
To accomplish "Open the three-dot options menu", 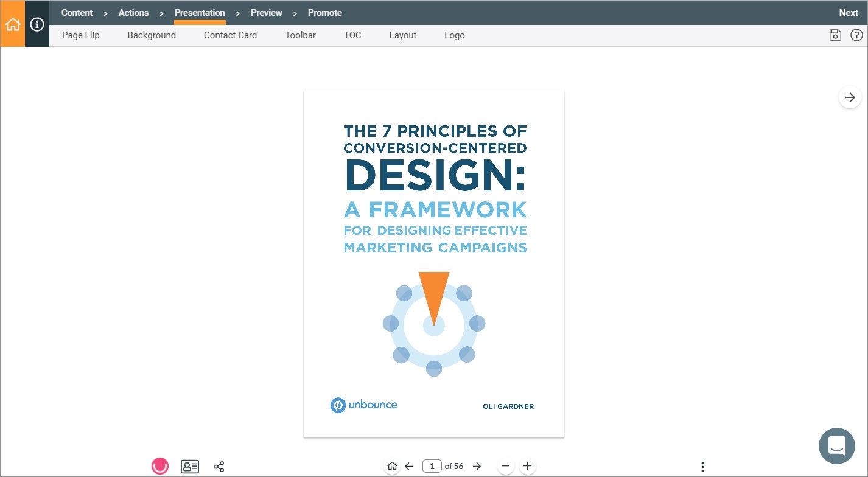I will pos(703,466).
